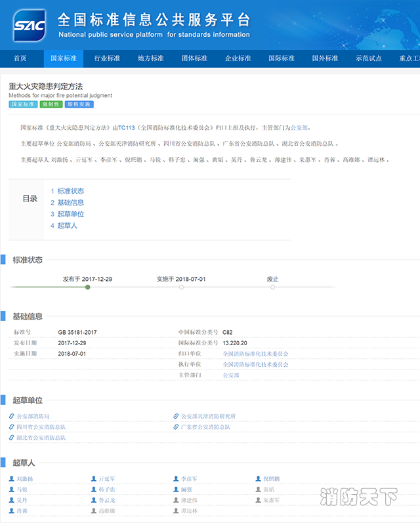Open the 公安部 link under 主管部门
This screenshot has height=523, width=420.
(231, 375)
